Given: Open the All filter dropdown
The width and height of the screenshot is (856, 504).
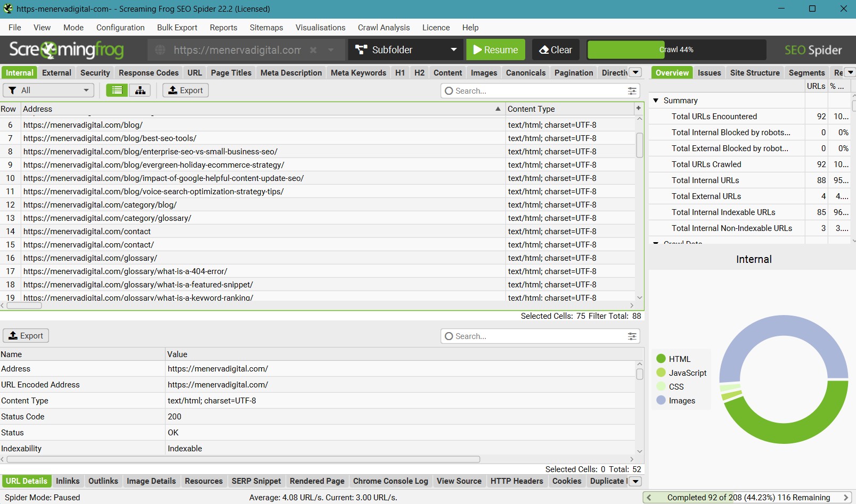Looking at the screenshot, I should [x=48, y=90].
